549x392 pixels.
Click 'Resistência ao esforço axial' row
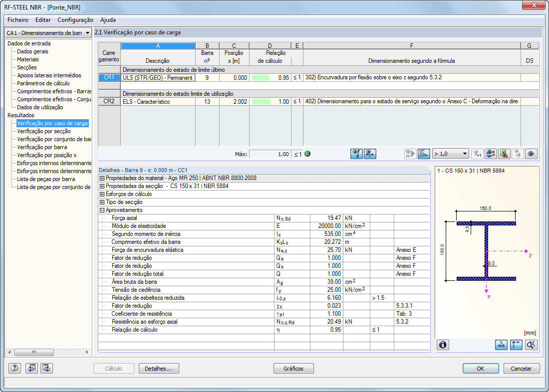coord(264,322)
